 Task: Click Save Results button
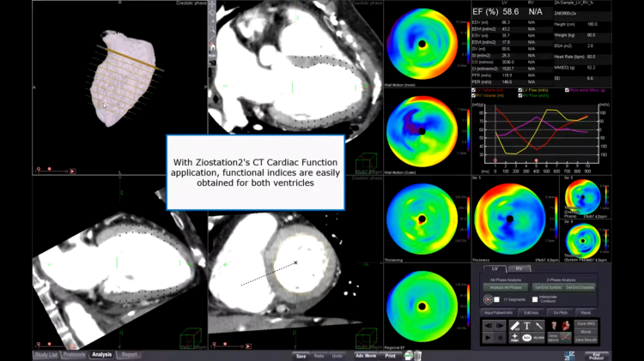pos(586,340)
